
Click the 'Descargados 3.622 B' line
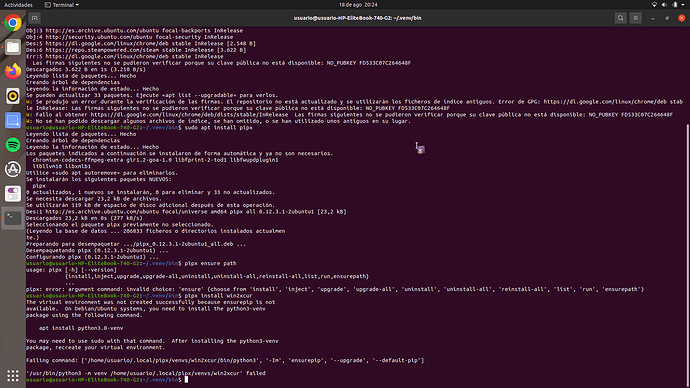pyautogui.click(x=86, y=70)
